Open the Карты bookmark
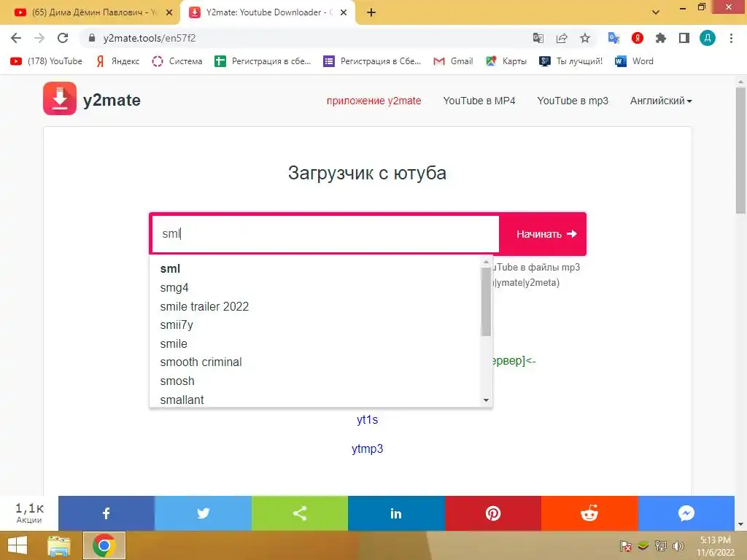Viewport: 747px width, 560px height. point(506,61)
